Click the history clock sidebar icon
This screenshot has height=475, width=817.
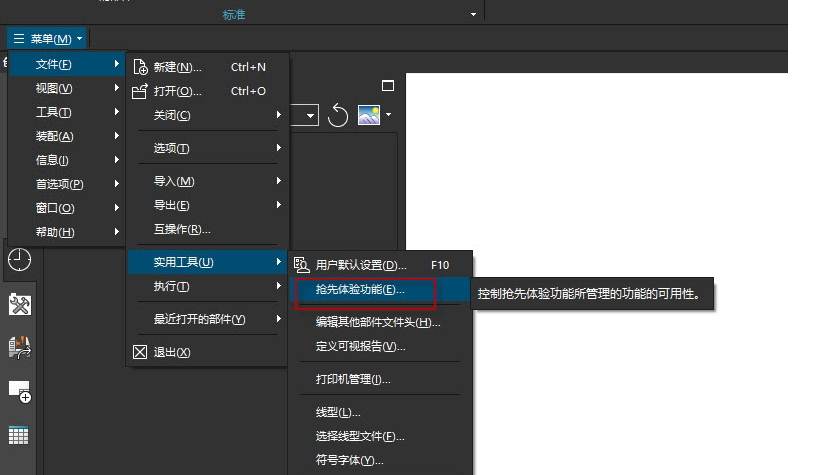click(x=19, y=259)
